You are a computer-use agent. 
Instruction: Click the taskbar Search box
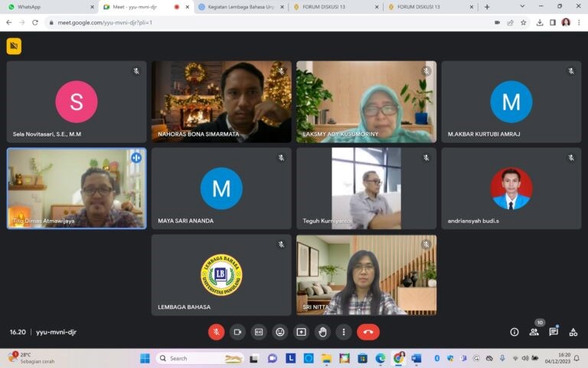coord(200,358)
